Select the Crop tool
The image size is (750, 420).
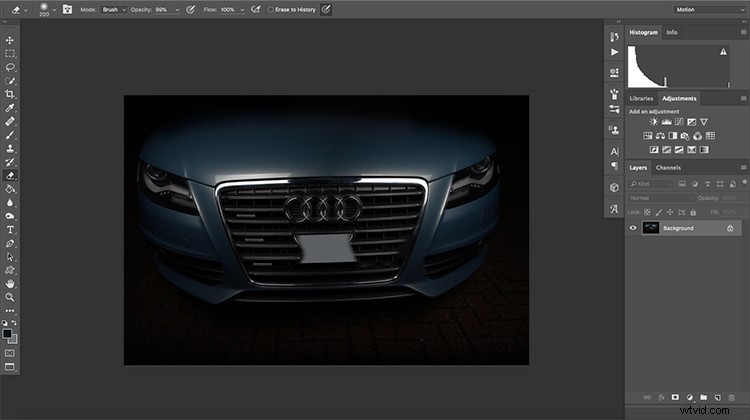10,94
